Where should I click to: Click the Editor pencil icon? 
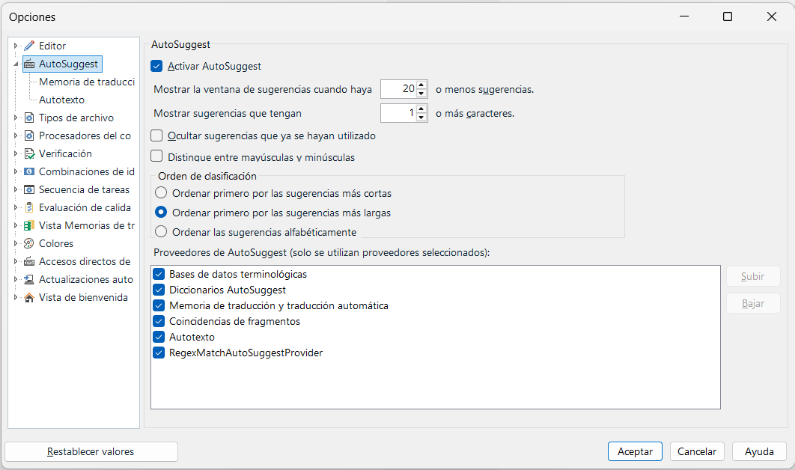tap(29, 46)
